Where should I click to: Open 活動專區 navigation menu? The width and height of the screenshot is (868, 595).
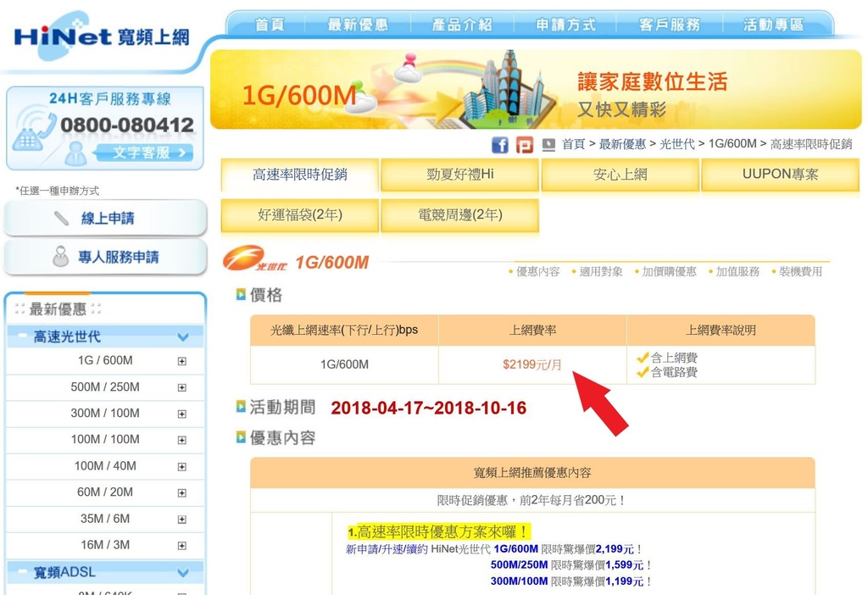(773, 25)
